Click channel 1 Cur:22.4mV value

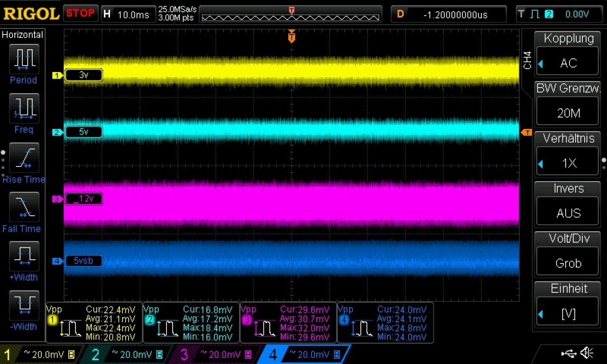point(110,309)
